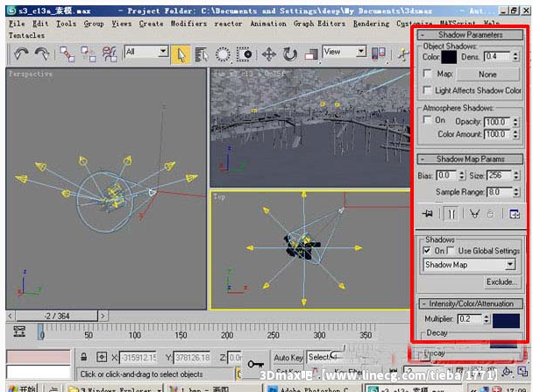
Task: Click the time slider left arrow
Action: pyautogui.click(x=11, y=316)
